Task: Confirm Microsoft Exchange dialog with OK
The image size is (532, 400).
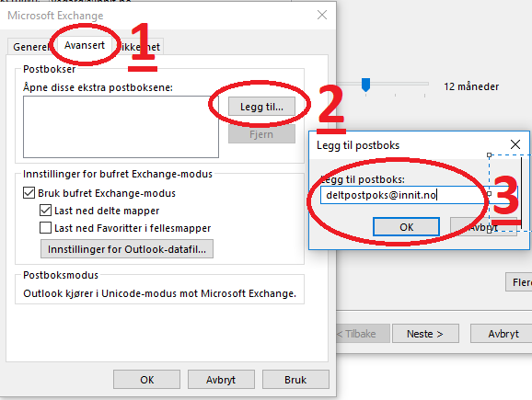Action: tap(146, 380)
